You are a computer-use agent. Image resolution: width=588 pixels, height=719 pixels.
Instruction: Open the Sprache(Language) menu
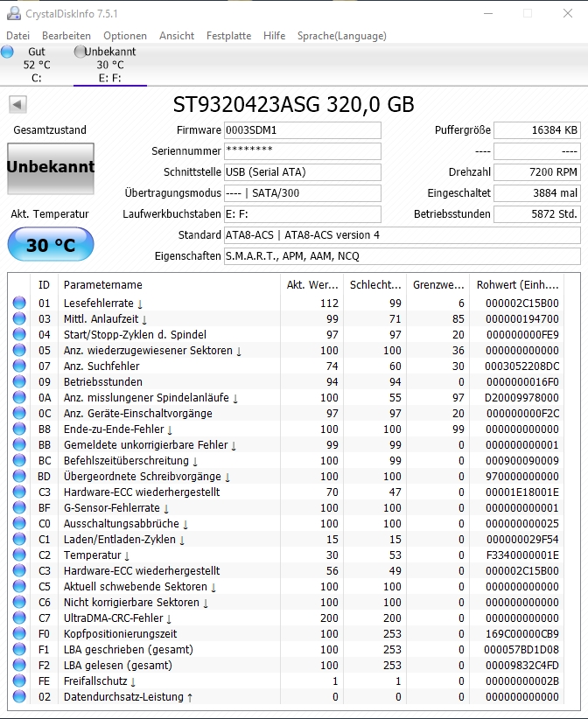(x=342, y=36)
